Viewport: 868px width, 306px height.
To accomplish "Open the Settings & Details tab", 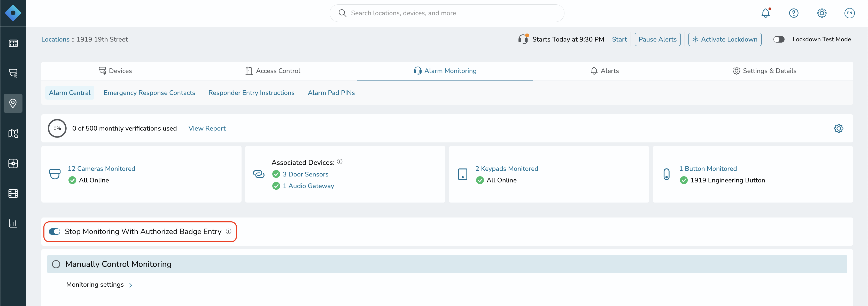I will (x=764, y=71).
